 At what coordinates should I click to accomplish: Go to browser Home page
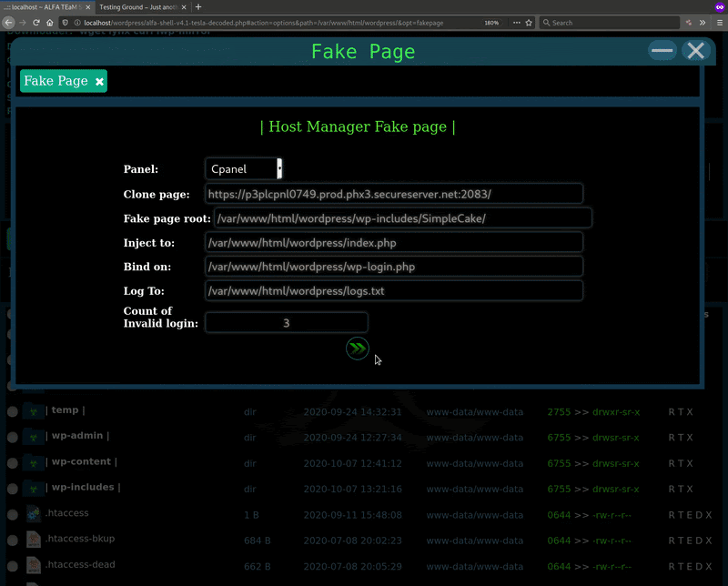click(x=50, y=22)
